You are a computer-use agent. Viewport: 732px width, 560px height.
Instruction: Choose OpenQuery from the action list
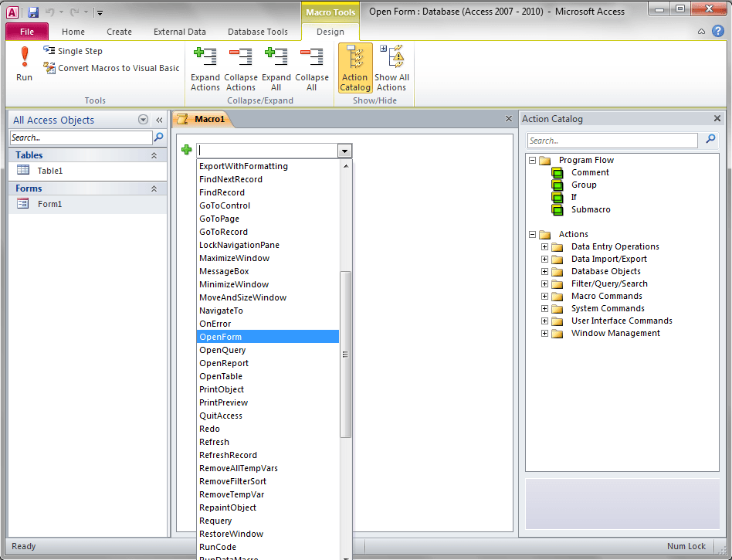(x=267, y=349)
